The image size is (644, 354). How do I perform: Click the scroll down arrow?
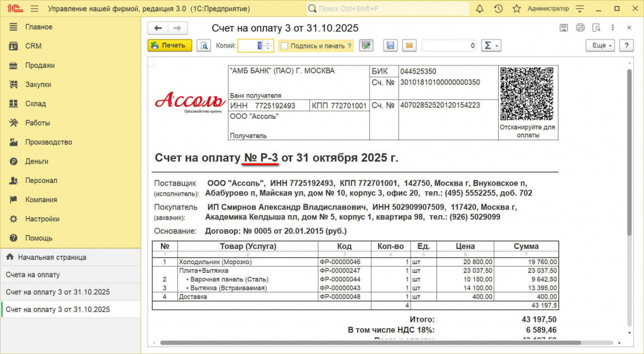630,333
